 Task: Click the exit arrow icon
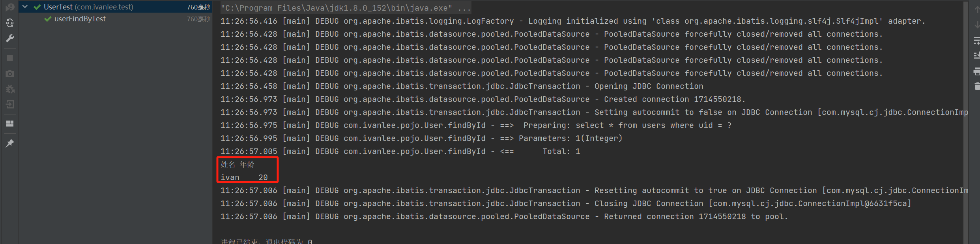coord(10,104)
